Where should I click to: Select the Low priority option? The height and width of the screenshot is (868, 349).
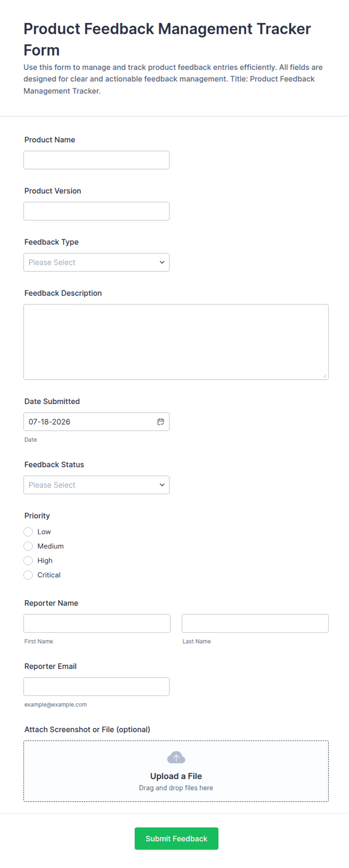pos(28,532)
